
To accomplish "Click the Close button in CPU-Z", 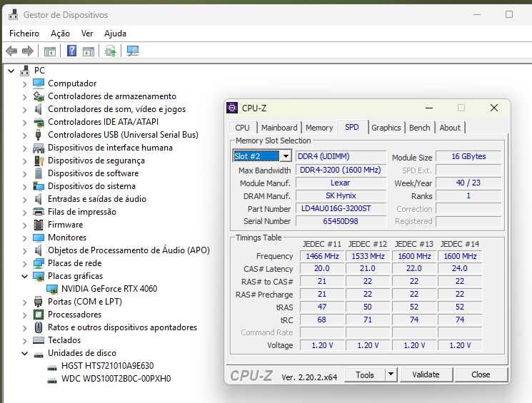I will pyautogui.click(x=481, y=374).
